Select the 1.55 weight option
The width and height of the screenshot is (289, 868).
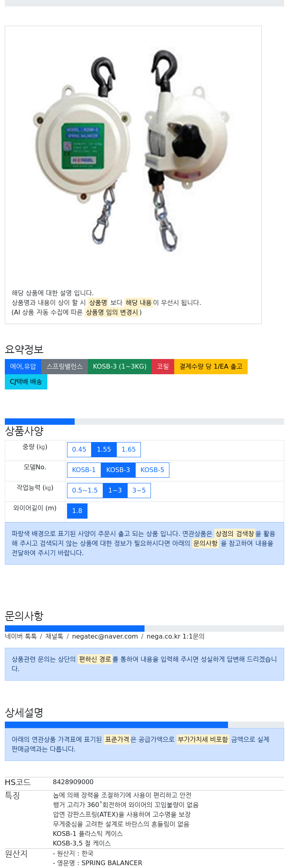[x=104, y=449]
